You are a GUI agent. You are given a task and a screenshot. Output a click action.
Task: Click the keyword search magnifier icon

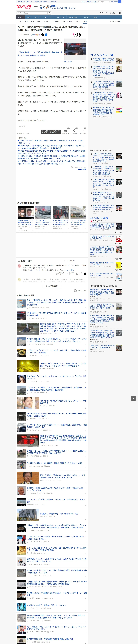49,13
